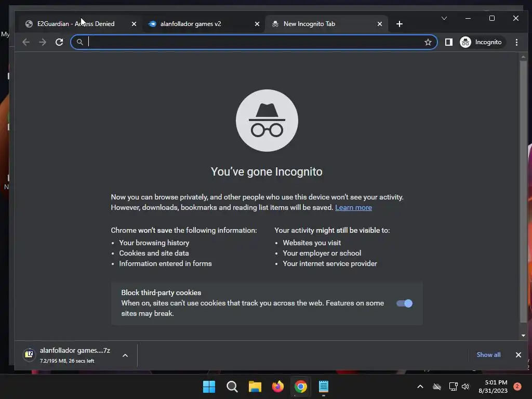
Task: Open Notepad from taskbar
Action: click(x=324, y=387)
